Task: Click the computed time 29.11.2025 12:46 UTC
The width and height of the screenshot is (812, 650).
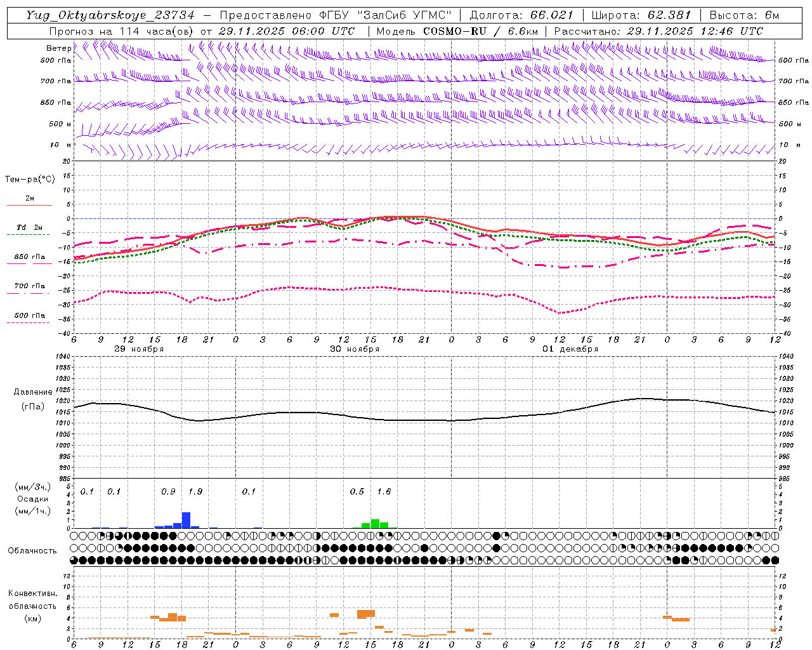Action: pos(695,31)
